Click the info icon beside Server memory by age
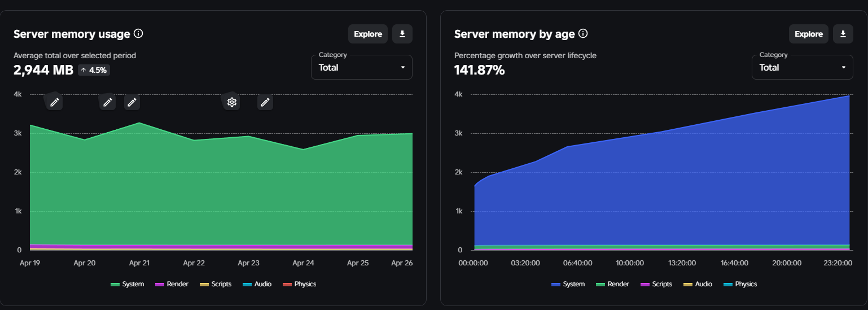The width and height of the screenshot is (868, 310). pos(583,34)
